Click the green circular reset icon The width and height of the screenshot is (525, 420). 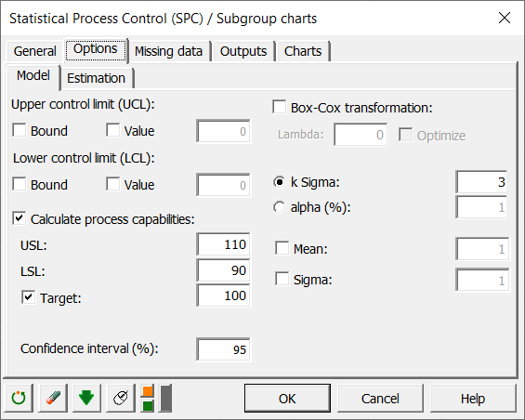tap(19, 398)
